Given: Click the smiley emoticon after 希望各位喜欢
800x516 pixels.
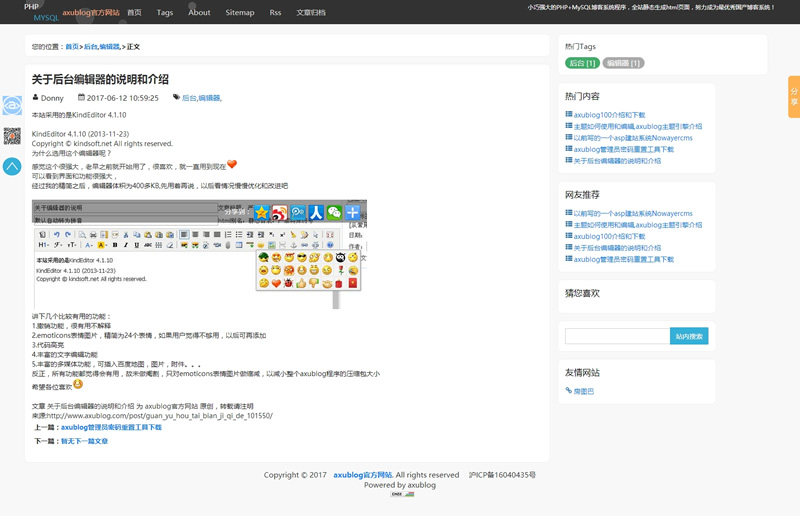Looking at the screenshot, I should point(78,384).
